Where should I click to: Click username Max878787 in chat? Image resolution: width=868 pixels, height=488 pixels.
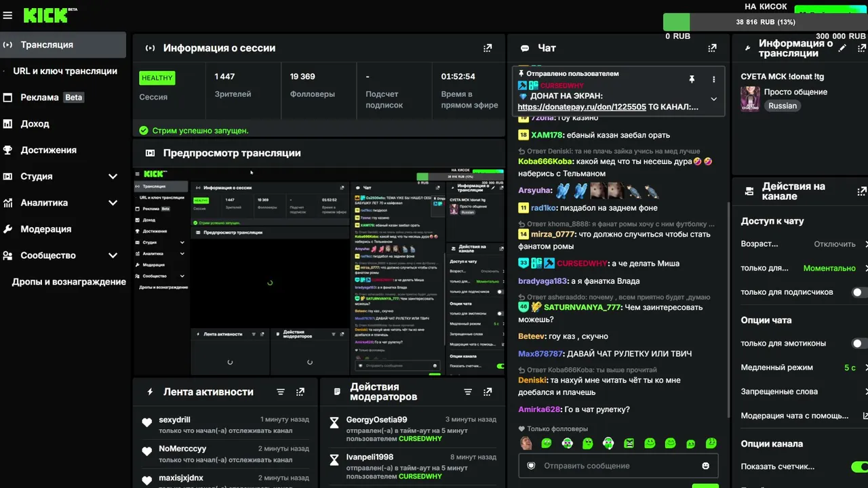pyautogui.click(x=540, y=354)
